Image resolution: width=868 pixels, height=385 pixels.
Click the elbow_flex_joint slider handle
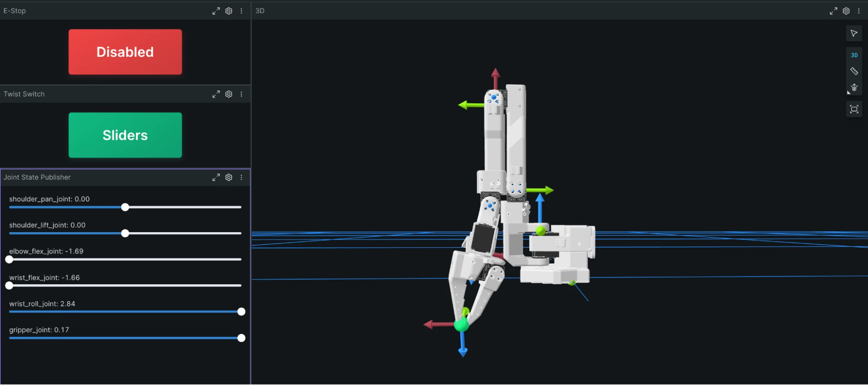click(9, 260)
